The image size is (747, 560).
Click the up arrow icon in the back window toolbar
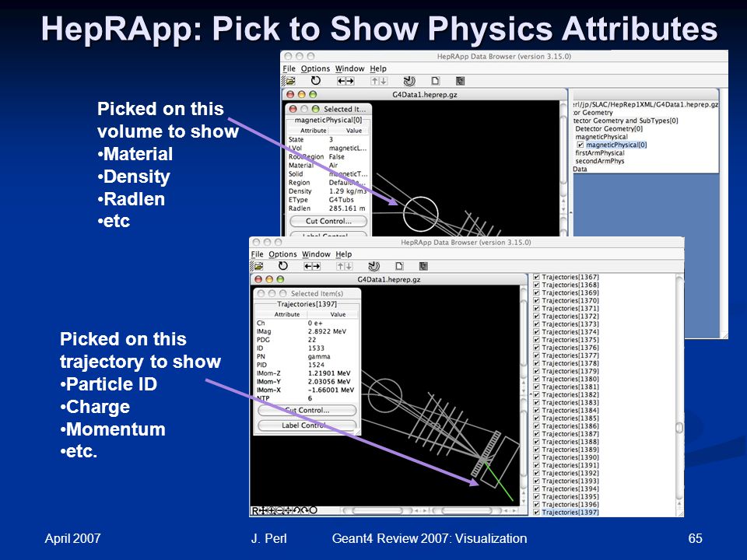click(x=375, y=81)
